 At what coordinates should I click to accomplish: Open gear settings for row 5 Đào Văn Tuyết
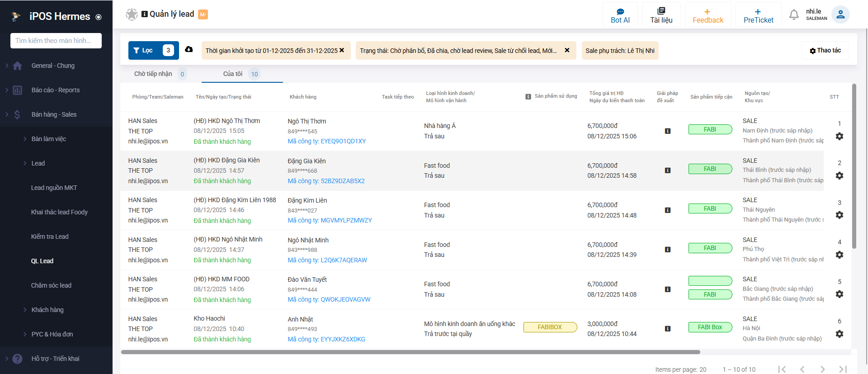[840, 294]
